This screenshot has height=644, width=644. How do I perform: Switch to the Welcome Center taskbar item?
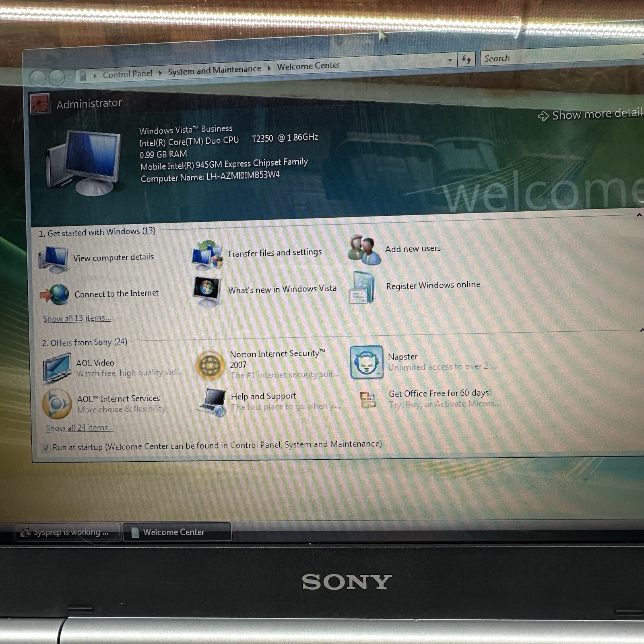(177, 532)
